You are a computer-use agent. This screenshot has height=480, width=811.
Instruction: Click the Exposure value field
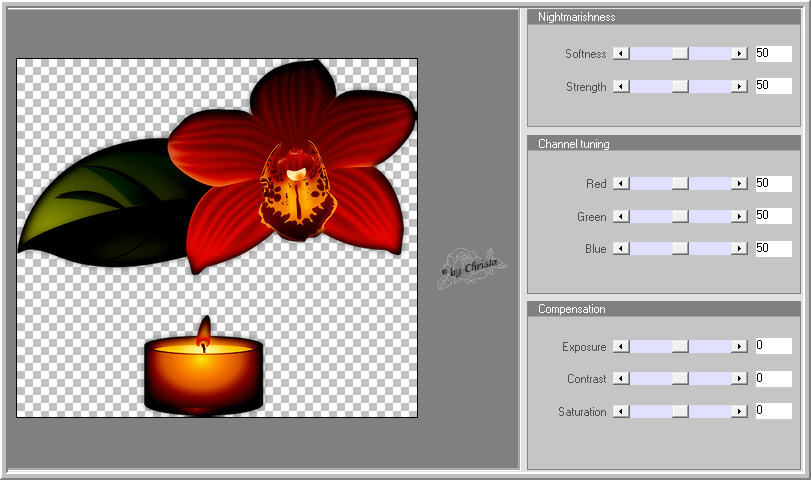click(x=773, y=346)
